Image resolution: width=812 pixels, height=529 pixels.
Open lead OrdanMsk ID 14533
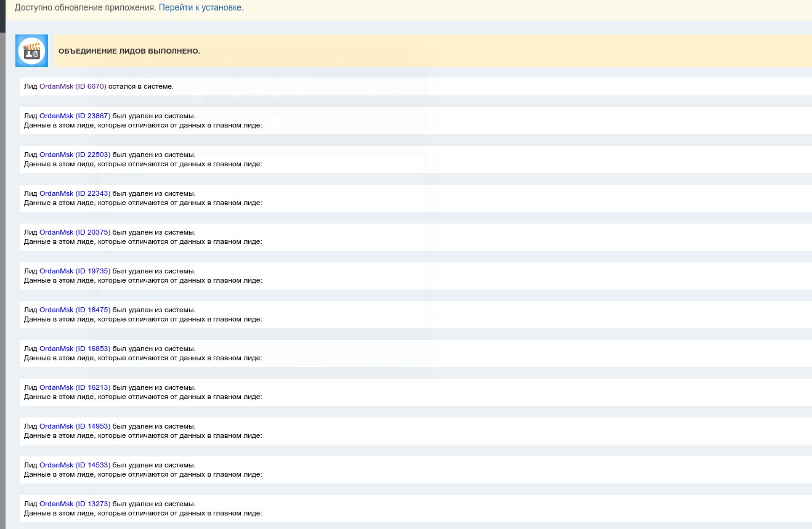click(x=75, y=465)
